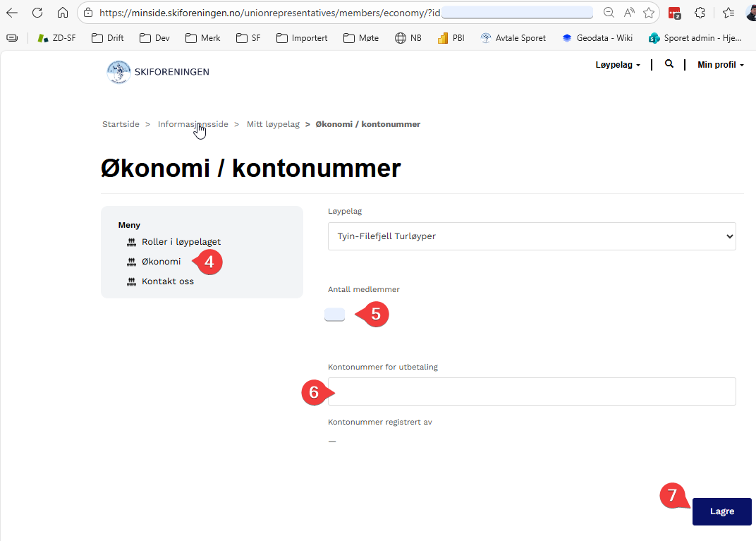Open Økonomi in the side menu
756x541 pixels.
[x=161, y=262]
